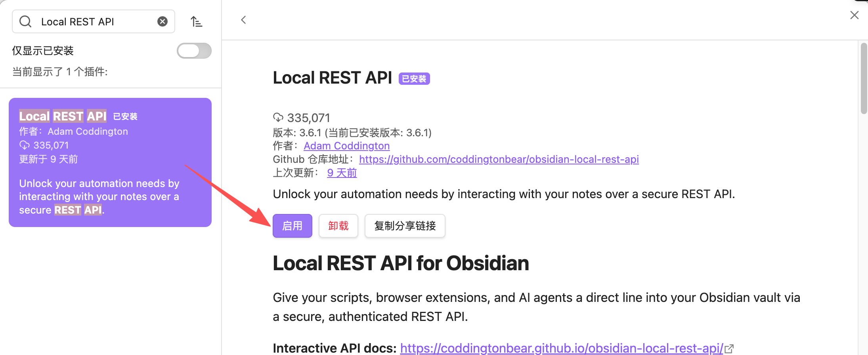Click the download cloud icon beside 335,071 in details

coord(278,117)
